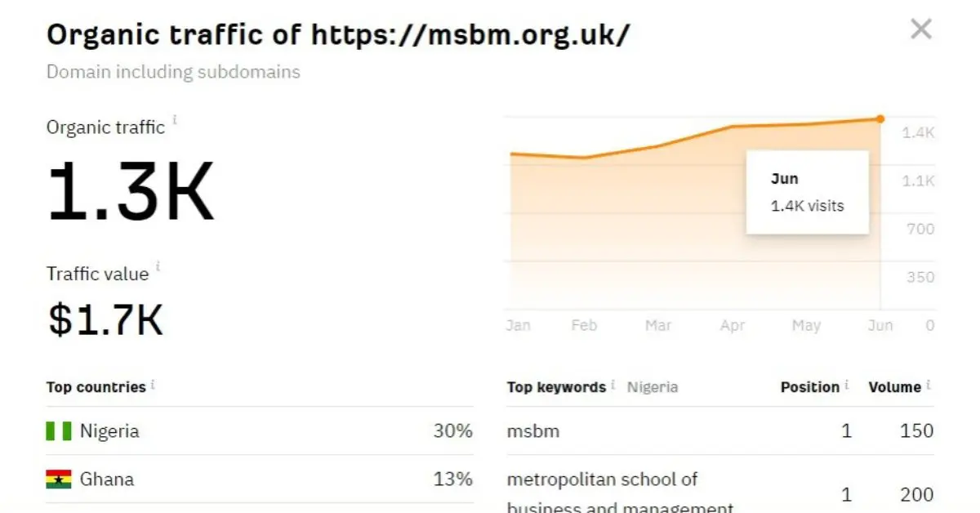This screenshot has width=980, height=513.
Task: Open the msbm keyword entry
Action: coord(533,431)
